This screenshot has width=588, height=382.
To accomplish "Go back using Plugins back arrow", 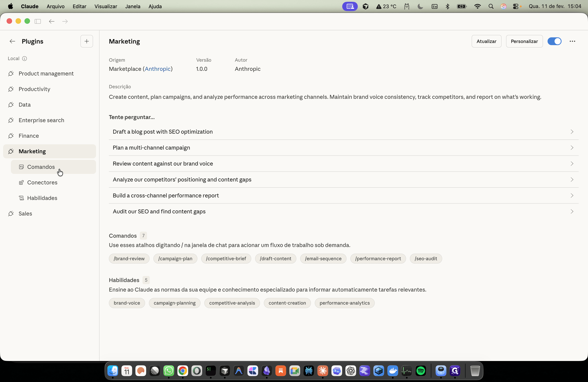I will click(x=12, y=41).
